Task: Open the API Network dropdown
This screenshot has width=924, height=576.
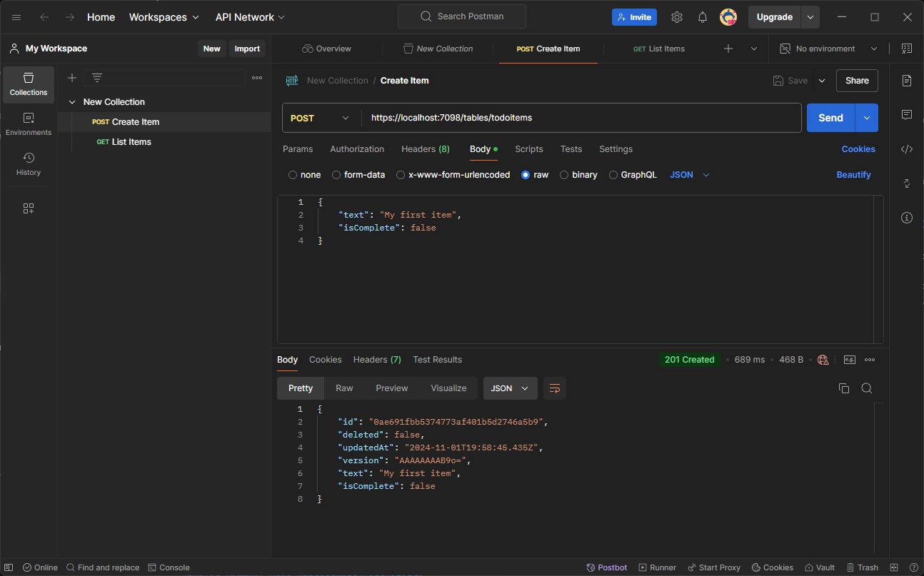Action: pos(250,17)
